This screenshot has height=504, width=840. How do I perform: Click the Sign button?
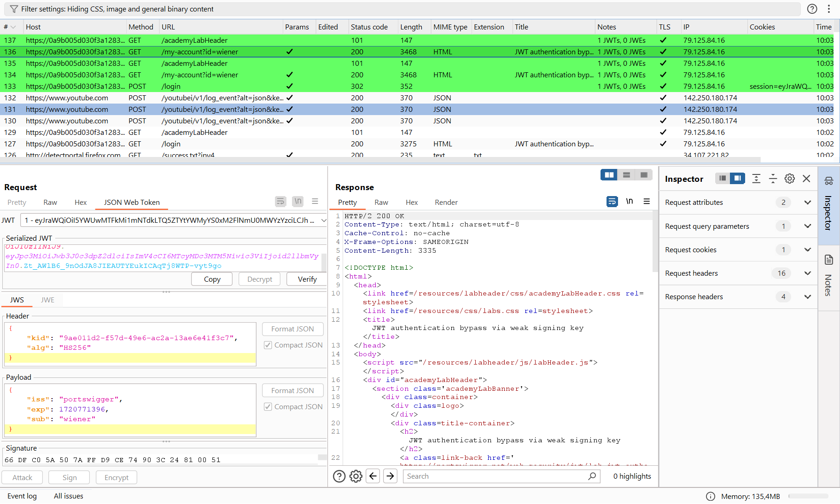click(70, 478)
